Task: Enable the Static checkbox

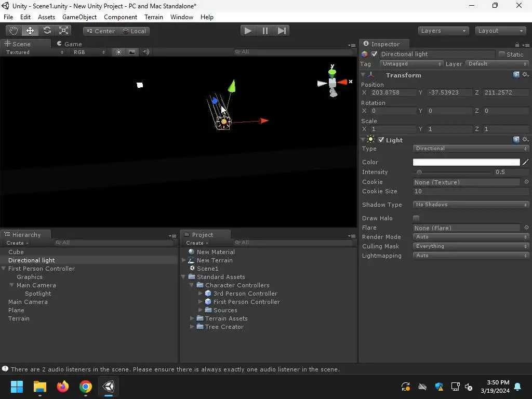Action: click(x=502, y=54)
